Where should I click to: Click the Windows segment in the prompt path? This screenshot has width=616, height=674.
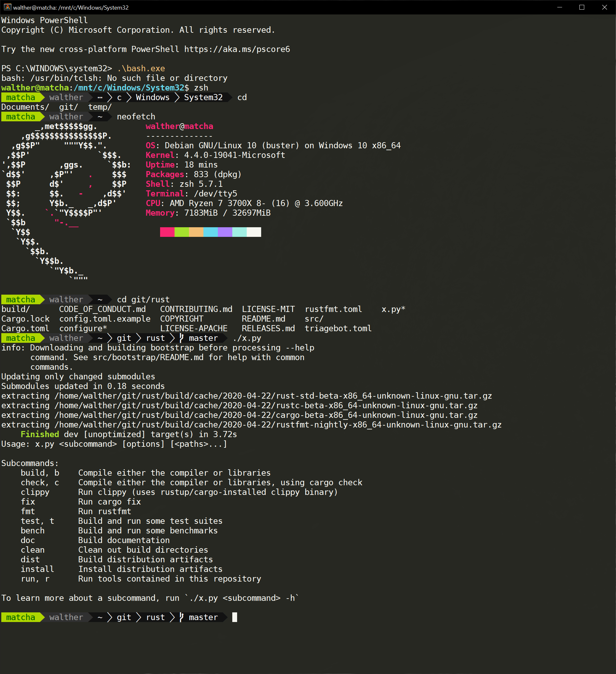pyautogui.click(x=152, y=97)
